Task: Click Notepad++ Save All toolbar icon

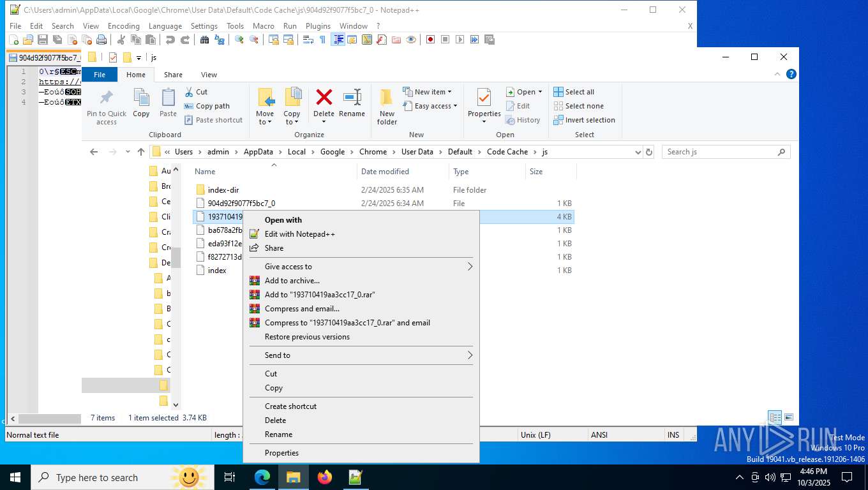Action: pos(57,40)
